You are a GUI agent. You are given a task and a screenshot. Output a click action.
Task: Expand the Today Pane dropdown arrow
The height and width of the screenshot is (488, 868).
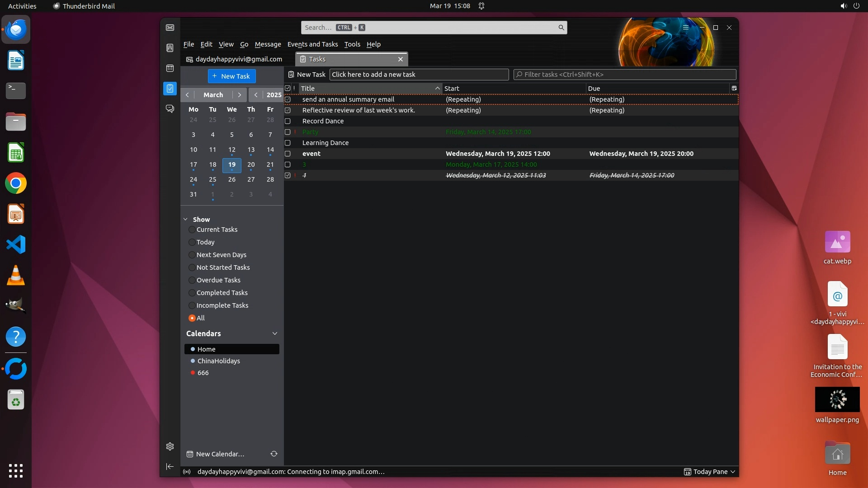pyautogui.click(x=733, y=472)
